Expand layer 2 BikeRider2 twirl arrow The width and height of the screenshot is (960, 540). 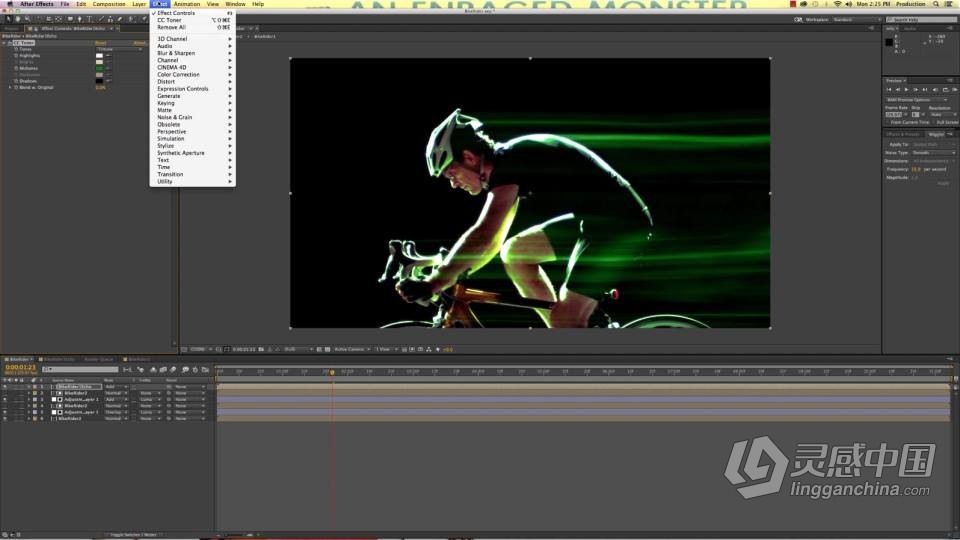[x=29, y=393]
